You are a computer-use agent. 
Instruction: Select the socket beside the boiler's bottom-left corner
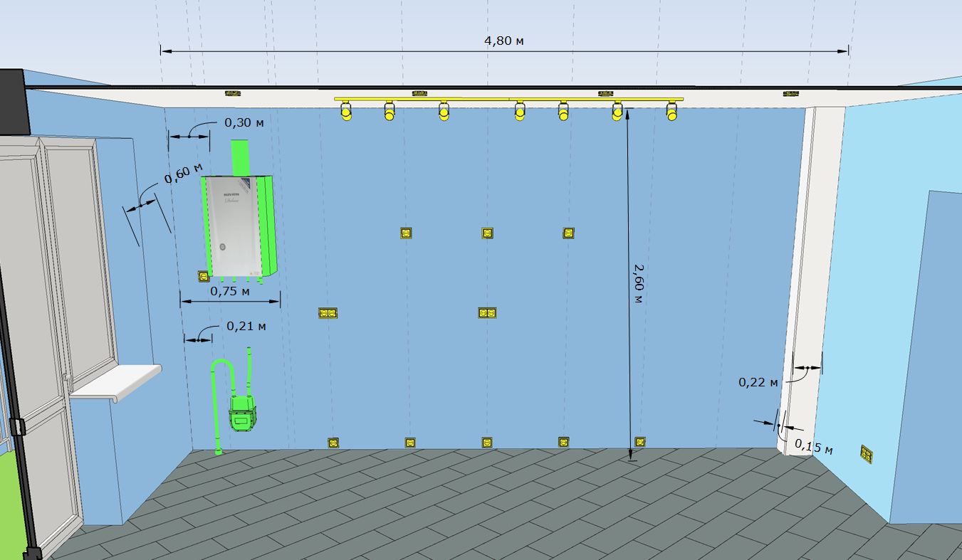tap(203, 275)
